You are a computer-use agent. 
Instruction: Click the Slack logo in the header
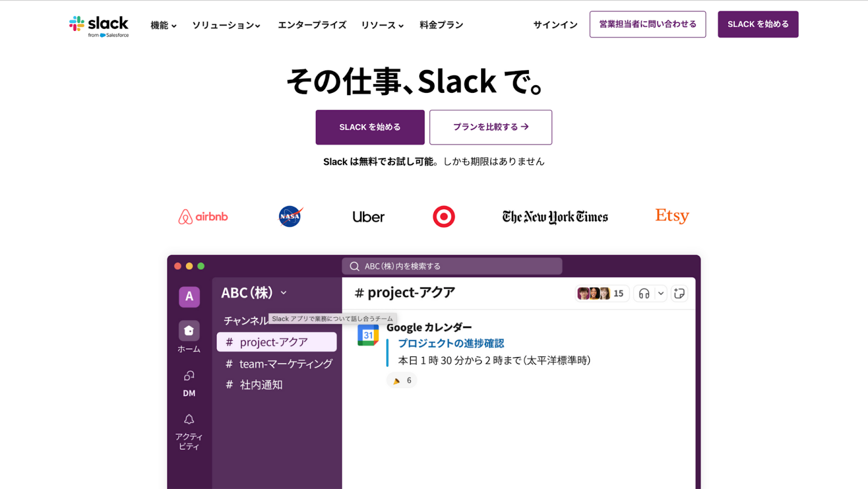point(99,26)
